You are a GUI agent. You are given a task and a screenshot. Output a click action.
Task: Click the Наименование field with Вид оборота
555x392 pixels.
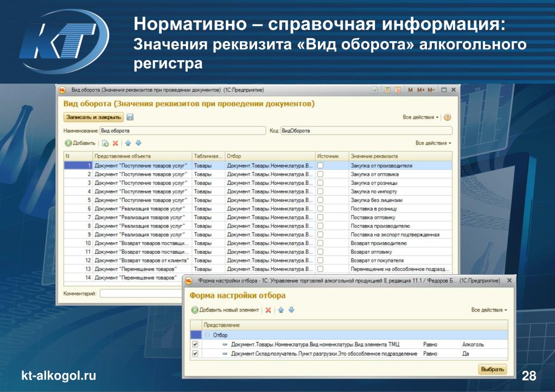183,131
